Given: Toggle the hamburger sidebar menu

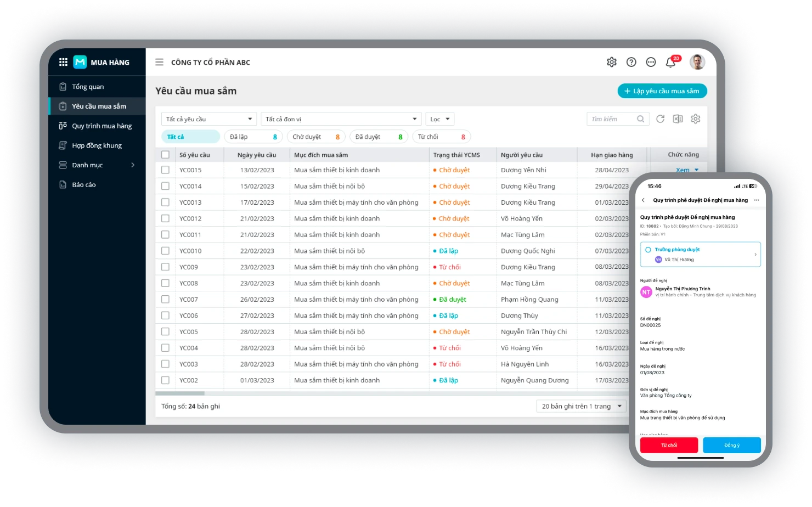Looking at the screenshot, I should 159,62.
